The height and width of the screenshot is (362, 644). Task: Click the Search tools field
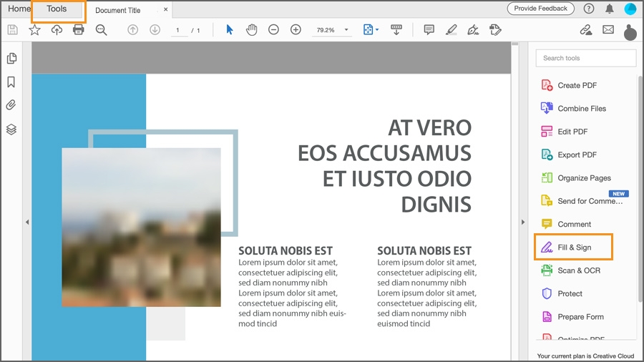coord(585,58)
